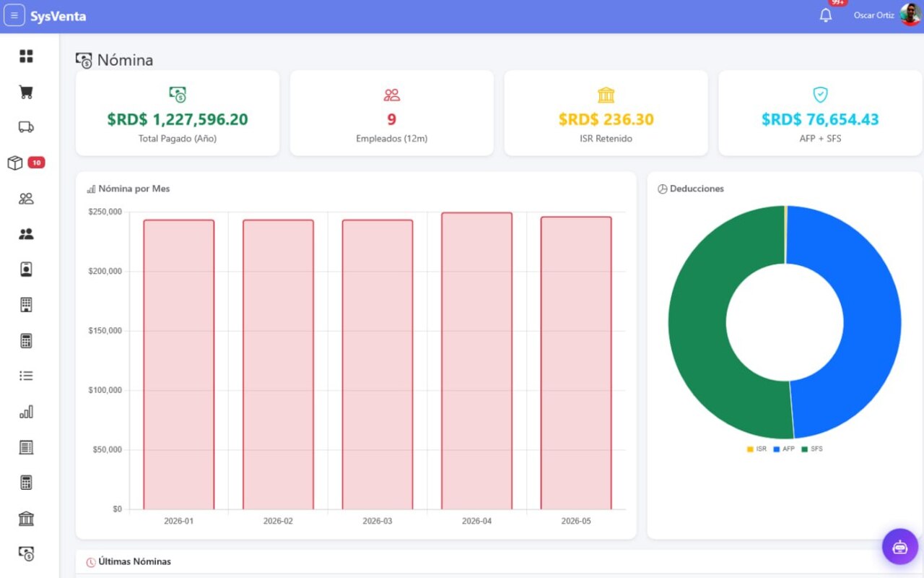Open the ID badge contact sidebar icon
The height and width of the screenshot is (578, 924).
pos(26,269)
